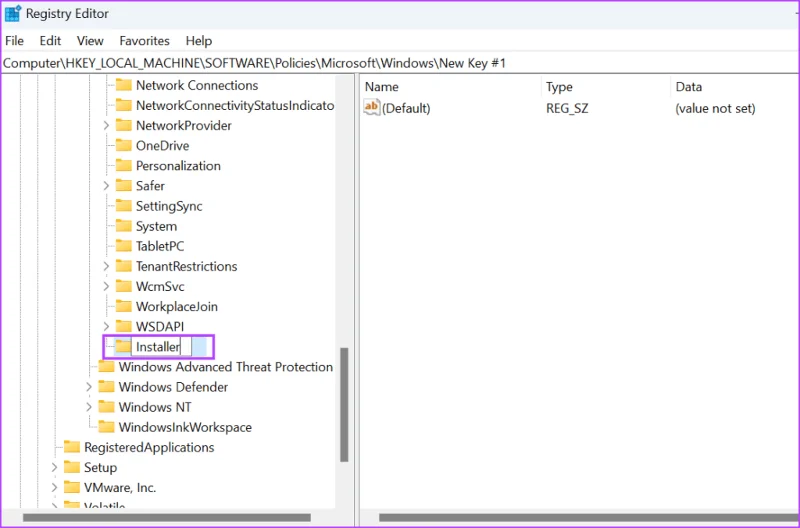This screenshot has width=800, height=528.
Task: Select the NetworkProvider folder icon
Action: coord(123,125)
